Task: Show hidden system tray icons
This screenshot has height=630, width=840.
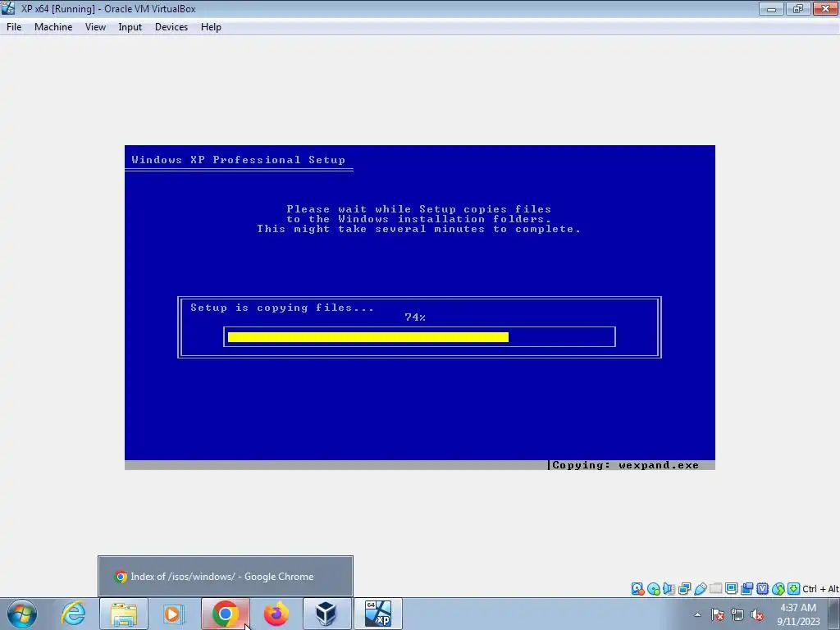Action: pos(697,614)
